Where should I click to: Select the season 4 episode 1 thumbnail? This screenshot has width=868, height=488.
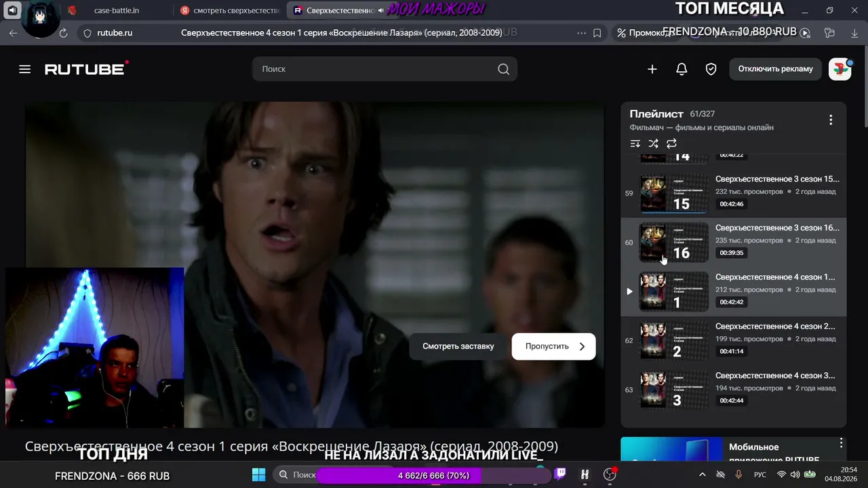674,292
